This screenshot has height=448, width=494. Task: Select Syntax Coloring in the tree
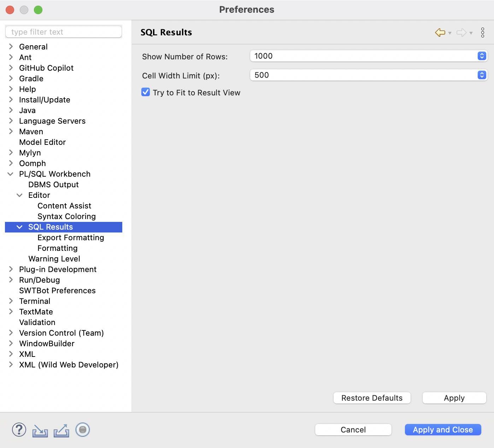click(66, 216)
